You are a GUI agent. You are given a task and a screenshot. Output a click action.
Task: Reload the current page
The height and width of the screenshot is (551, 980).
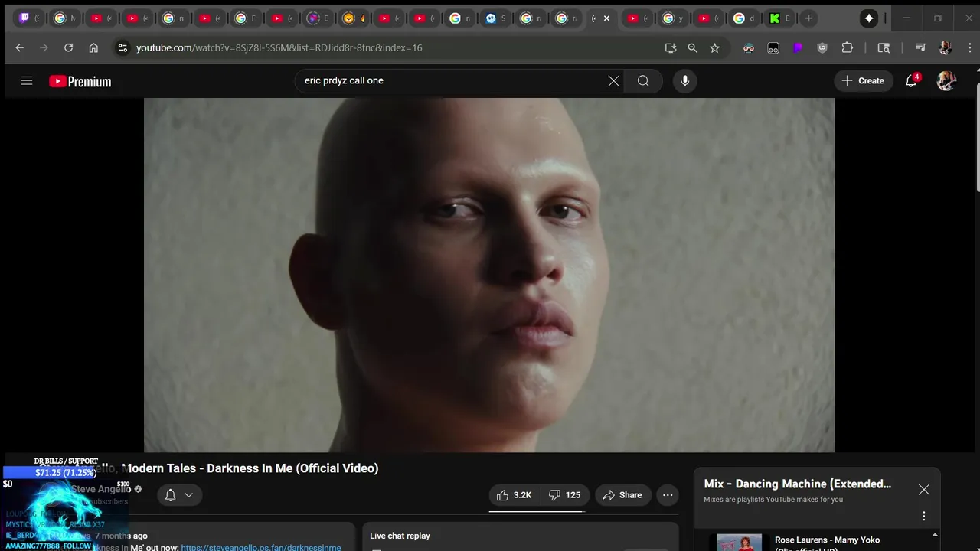point(68,47)
